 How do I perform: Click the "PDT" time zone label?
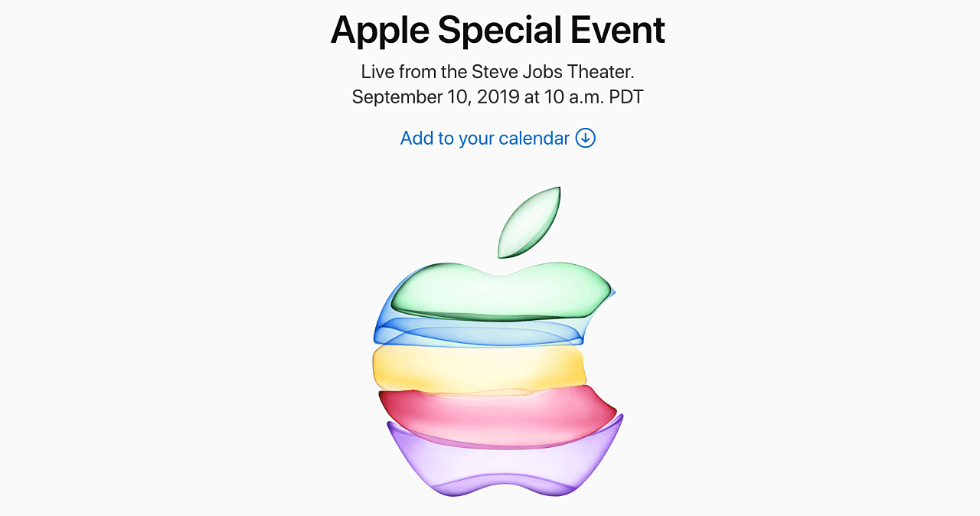tap(625, 97)
